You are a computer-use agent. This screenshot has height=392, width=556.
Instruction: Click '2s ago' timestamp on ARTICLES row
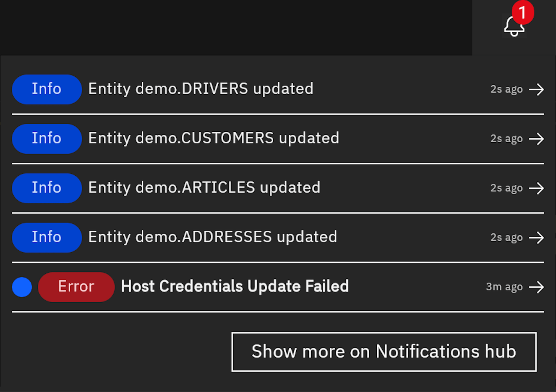[506, 188]
